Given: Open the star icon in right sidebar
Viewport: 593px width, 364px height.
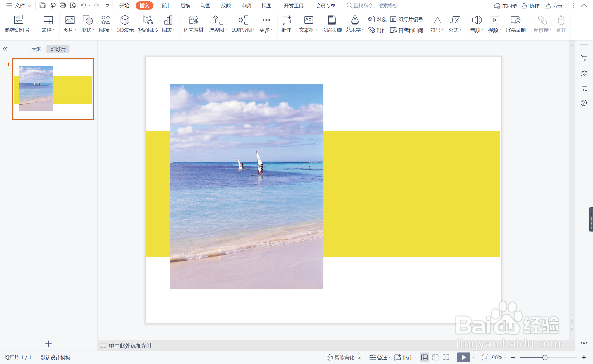Looking at the screenshot, I should tap(584, 73).
